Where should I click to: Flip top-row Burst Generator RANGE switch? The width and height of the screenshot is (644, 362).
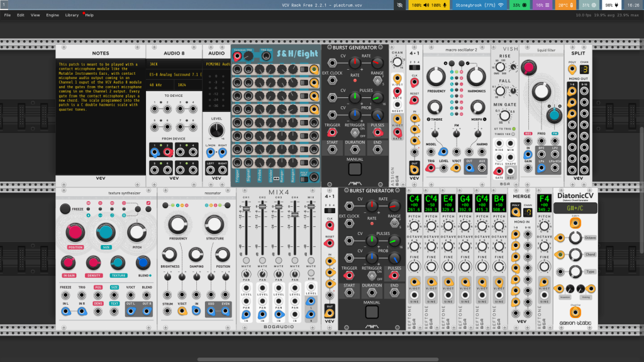tap(377, 81)
